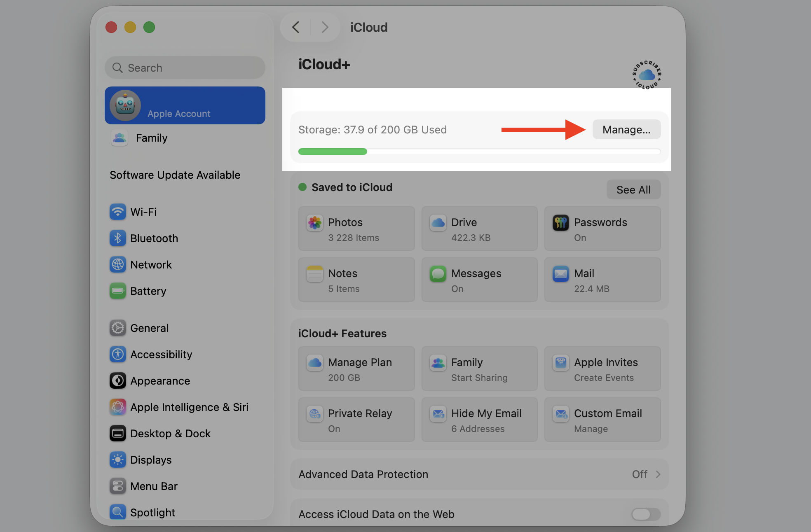The image size is (811, 532).
Task: Select the General sidebar label
Action: coord(150,328)
